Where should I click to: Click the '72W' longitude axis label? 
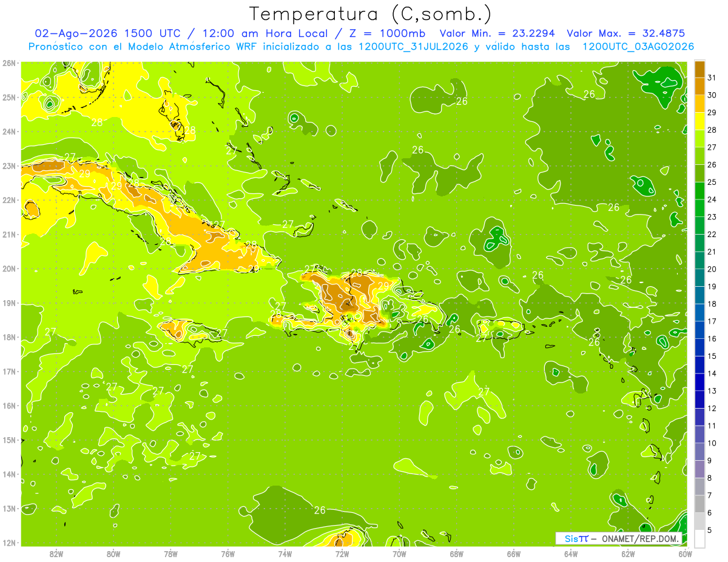(x=342, y=553)
